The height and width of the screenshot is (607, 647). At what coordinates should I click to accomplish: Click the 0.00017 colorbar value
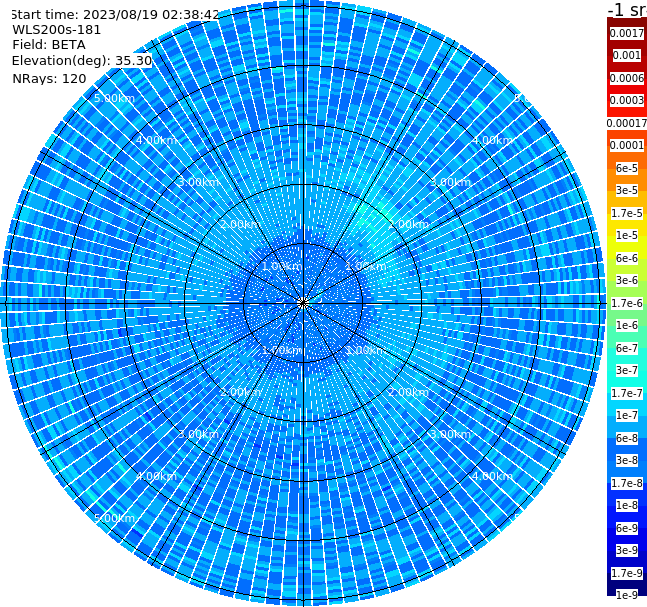point(627,123)
